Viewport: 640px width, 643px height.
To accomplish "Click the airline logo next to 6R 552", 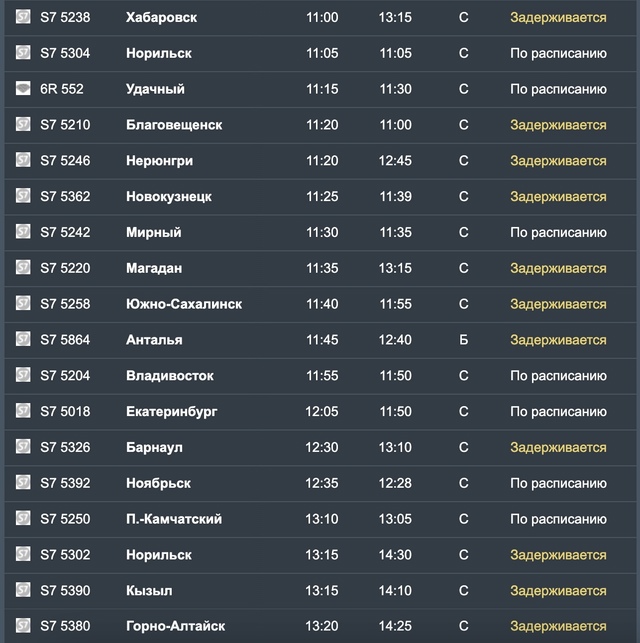I will coord(23,88).
